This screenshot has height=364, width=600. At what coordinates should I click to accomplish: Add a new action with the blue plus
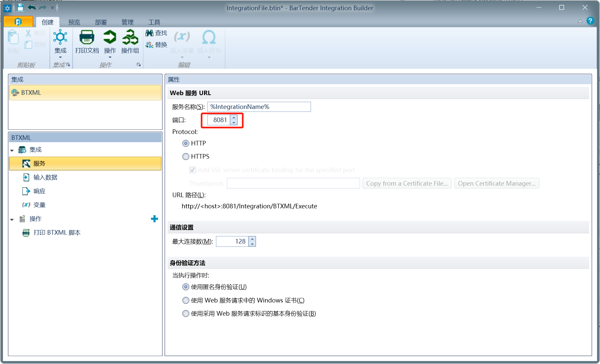tap(154, 219)
